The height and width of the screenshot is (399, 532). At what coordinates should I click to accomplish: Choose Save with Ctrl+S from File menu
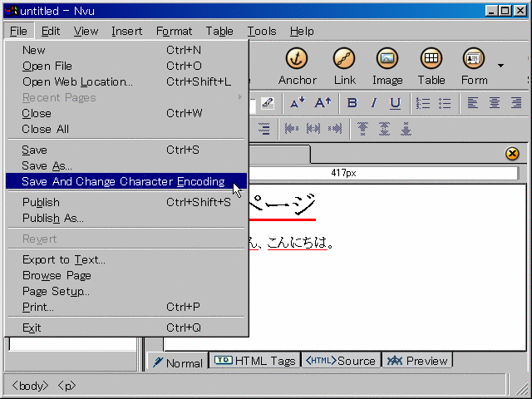coord(126,150)
